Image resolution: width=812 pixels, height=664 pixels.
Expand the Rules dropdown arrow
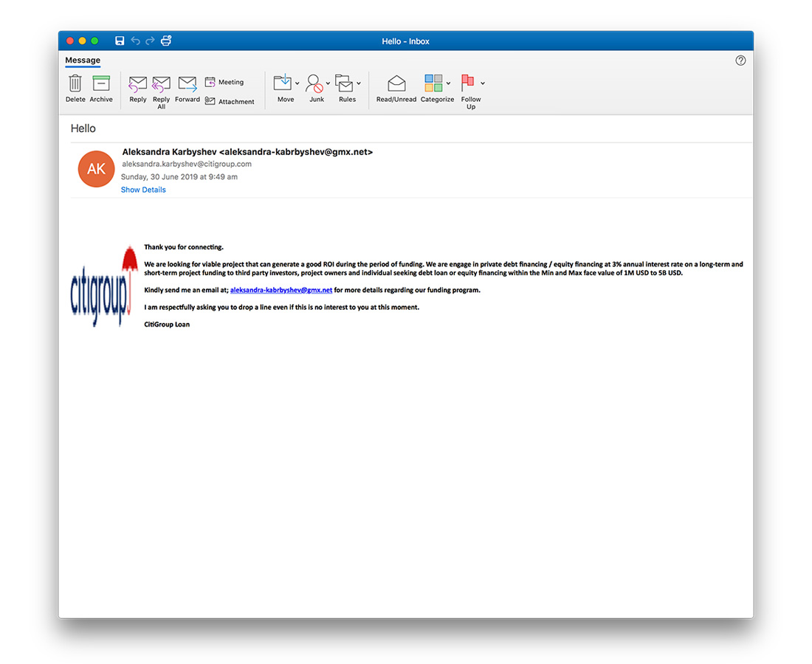359,83
